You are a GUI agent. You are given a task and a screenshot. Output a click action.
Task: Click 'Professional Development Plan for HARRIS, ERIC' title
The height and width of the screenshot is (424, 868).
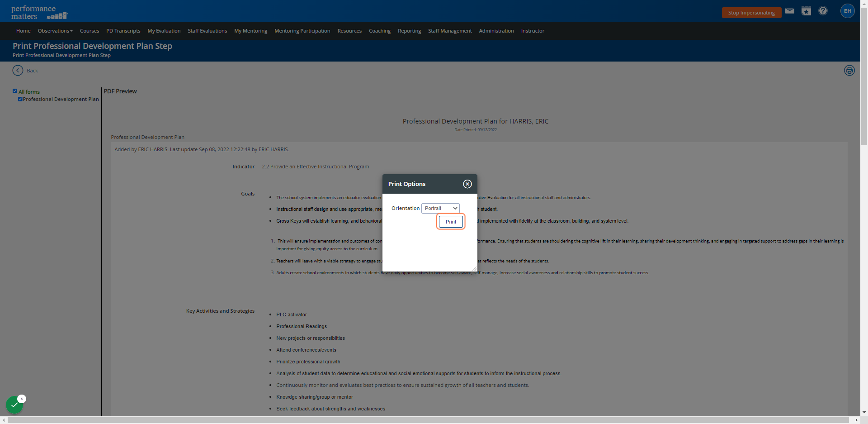(476, 121)
